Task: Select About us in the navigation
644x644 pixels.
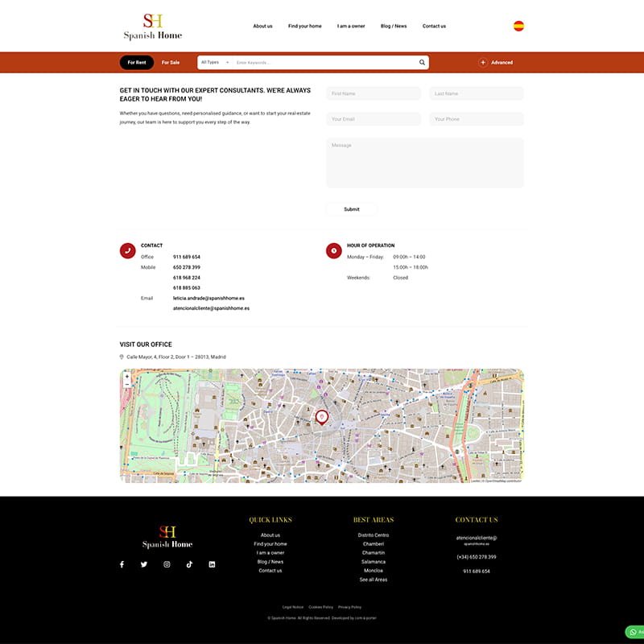Action: 262,26
